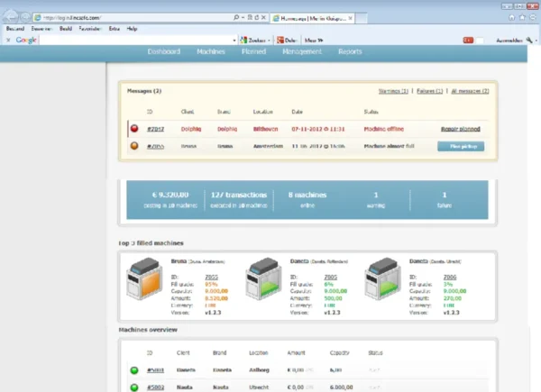Screen dimensions: 541x392
Task: Go back with the browser Back arrow
Action: click(10, 16)
